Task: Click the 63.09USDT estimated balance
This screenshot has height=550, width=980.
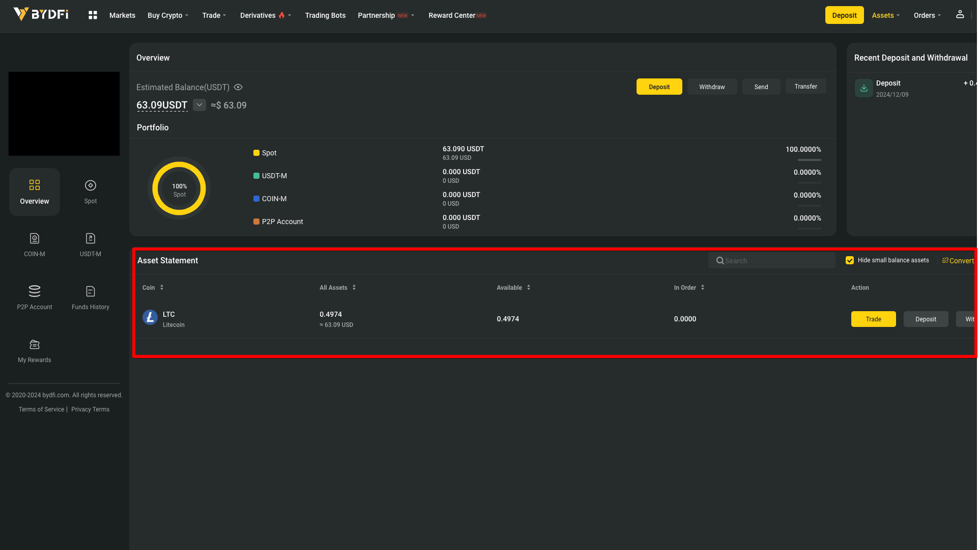Action: click(162, 105)
